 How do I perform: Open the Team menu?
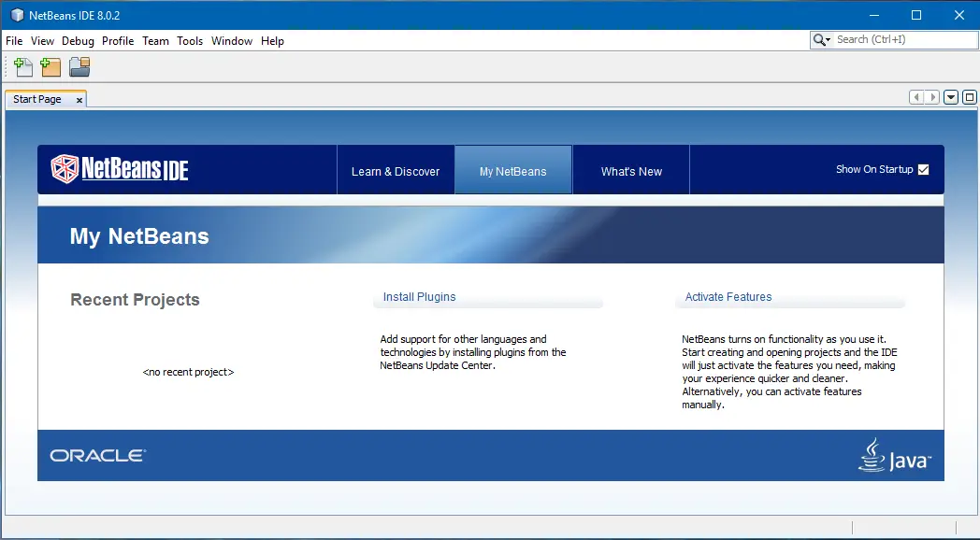pos(155,41)
